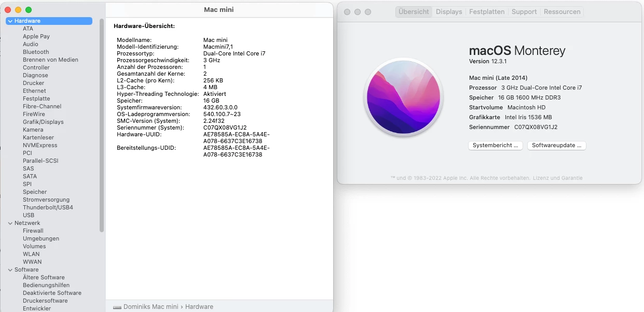The height and width of the screenshot is (312, 644).
Task: Select Kartenleser in the sidebar
Action: 38,137
